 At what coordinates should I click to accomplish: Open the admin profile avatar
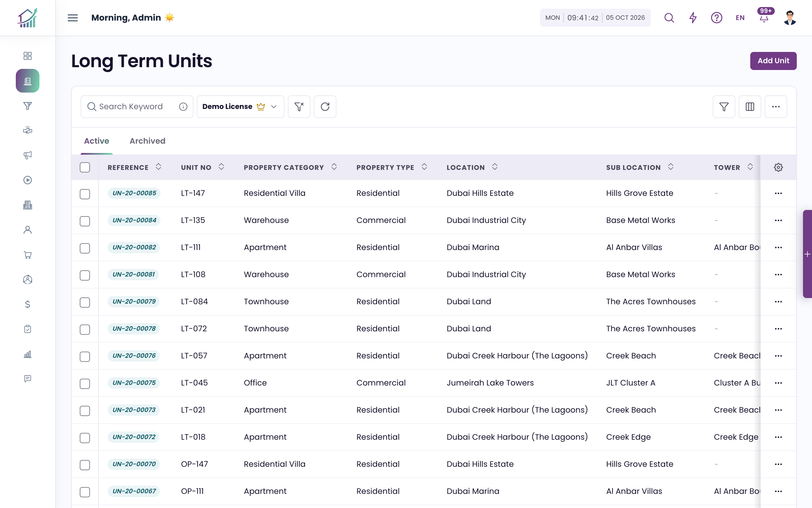pos(790,18)
